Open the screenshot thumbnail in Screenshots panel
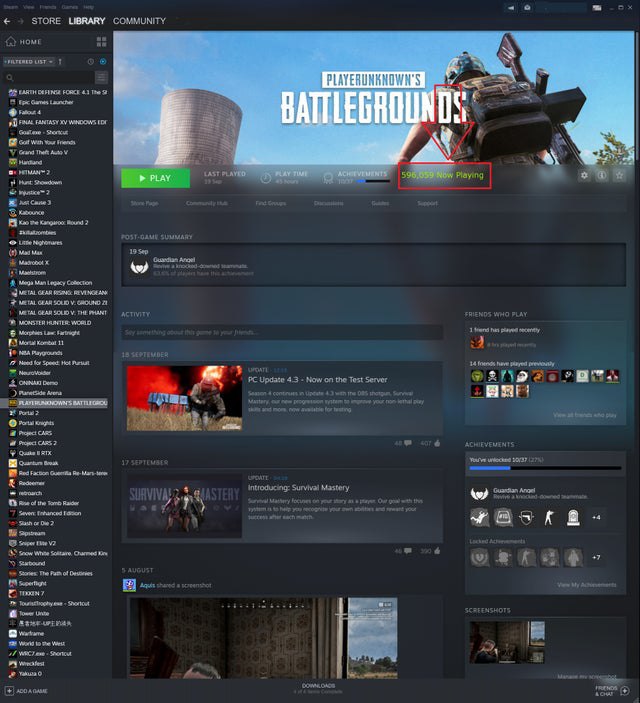The image size is (640, 703). click(507, 642)
